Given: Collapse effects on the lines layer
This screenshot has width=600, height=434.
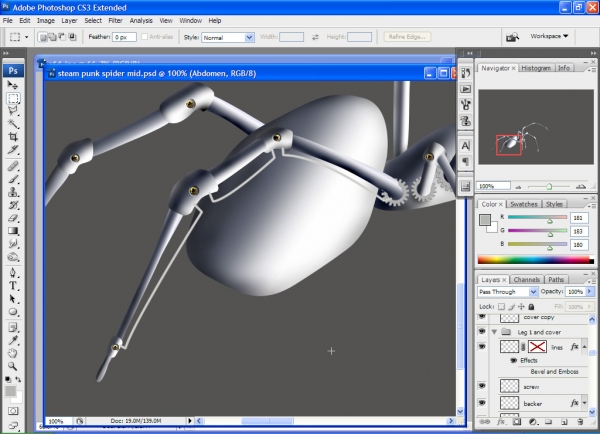Looking at the screenshot, I should coord(584,346).
